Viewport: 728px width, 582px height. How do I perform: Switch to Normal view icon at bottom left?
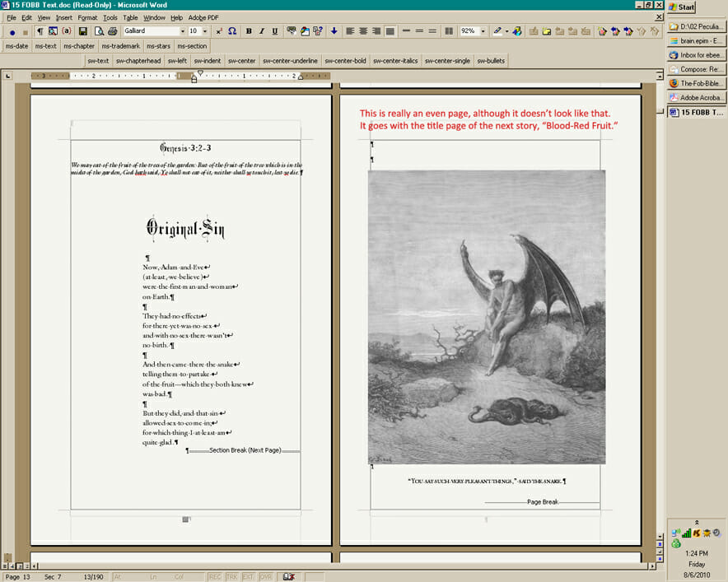tap(5, 566)
